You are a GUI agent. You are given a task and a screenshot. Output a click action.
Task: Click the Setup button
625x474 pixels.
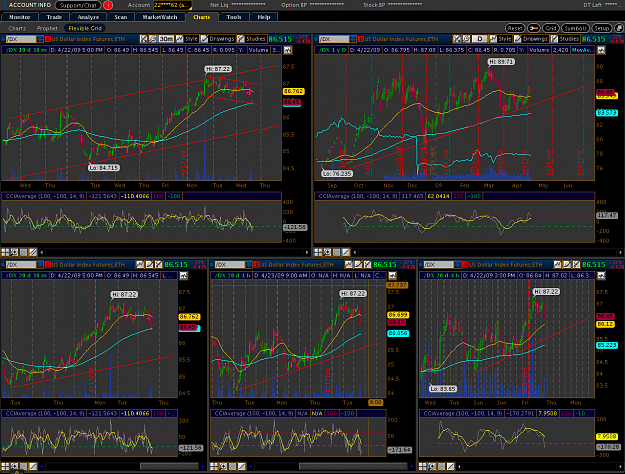click(601, 28)
